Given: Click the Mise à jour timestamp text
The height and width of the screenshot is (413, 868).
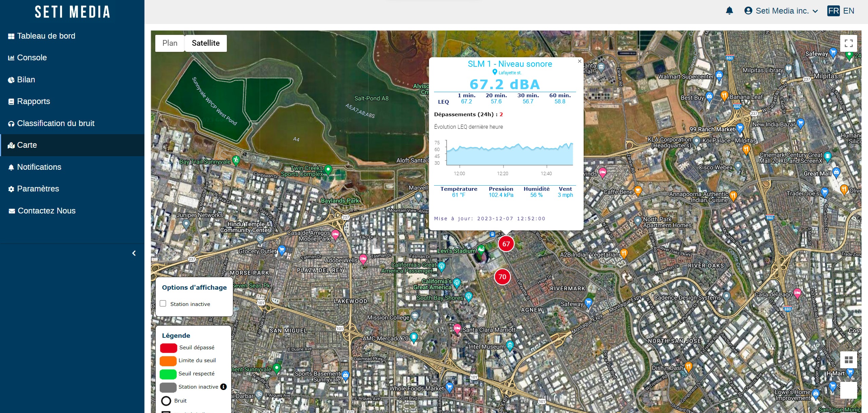Looking at the screenshot, I should 490,219.
